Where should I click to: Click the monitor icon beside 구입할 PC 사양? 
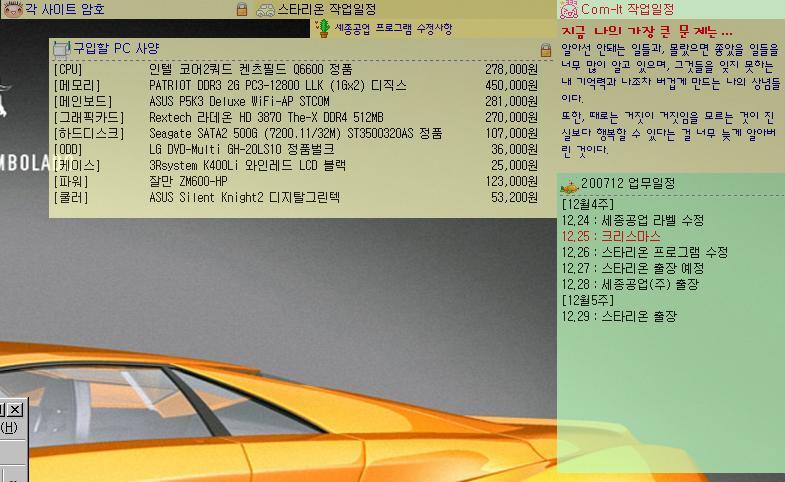(x=61, y=48)
